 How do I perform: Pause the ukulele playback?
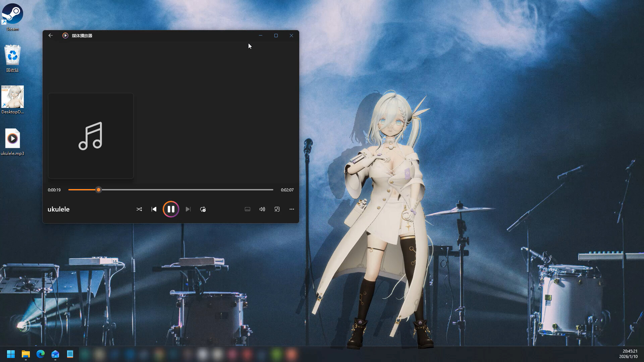[171, 209]
